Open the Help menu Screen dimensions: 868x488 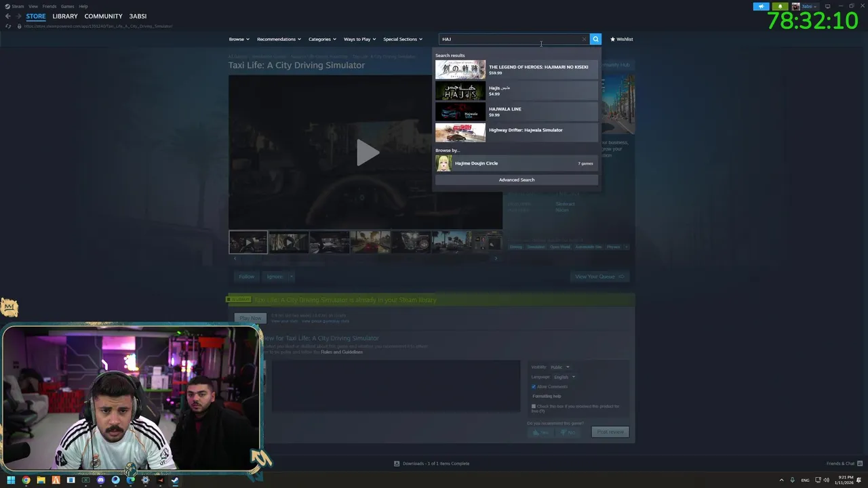(83, 6)
